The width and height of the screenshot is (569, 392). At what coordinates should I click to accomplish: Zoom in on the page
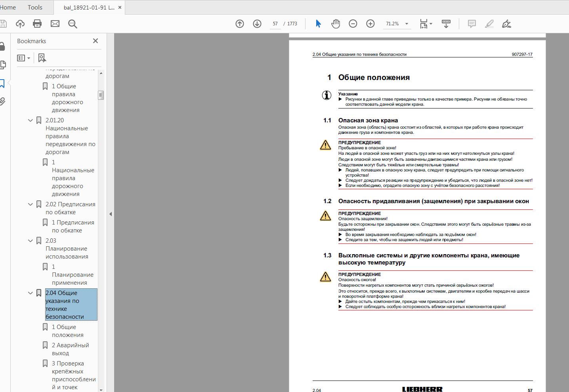click(370, 24)
